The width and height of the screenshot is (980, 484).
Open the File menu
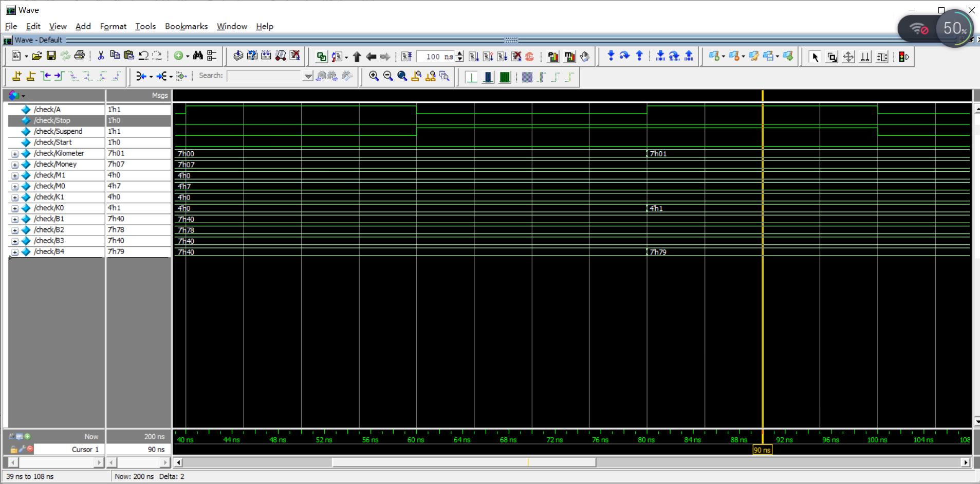click(x=11, y=26)
